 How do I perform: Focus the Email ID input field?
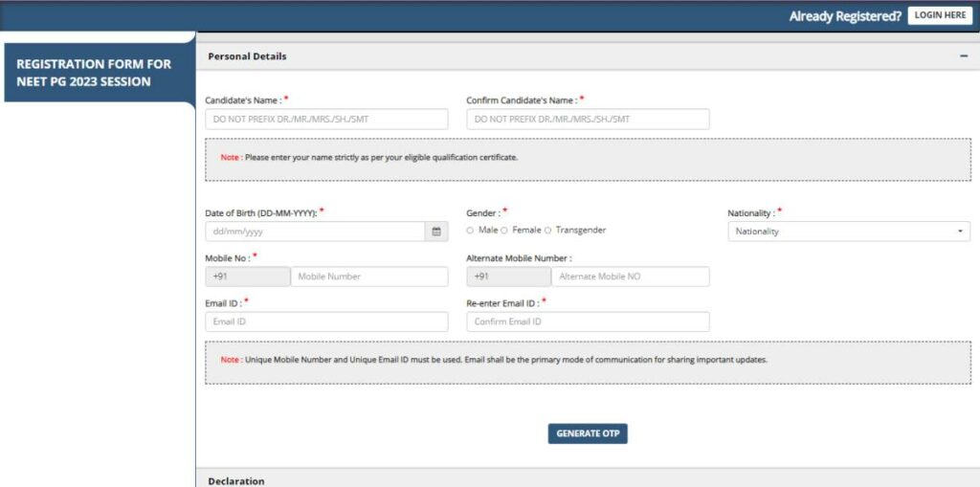pos(326,321)
